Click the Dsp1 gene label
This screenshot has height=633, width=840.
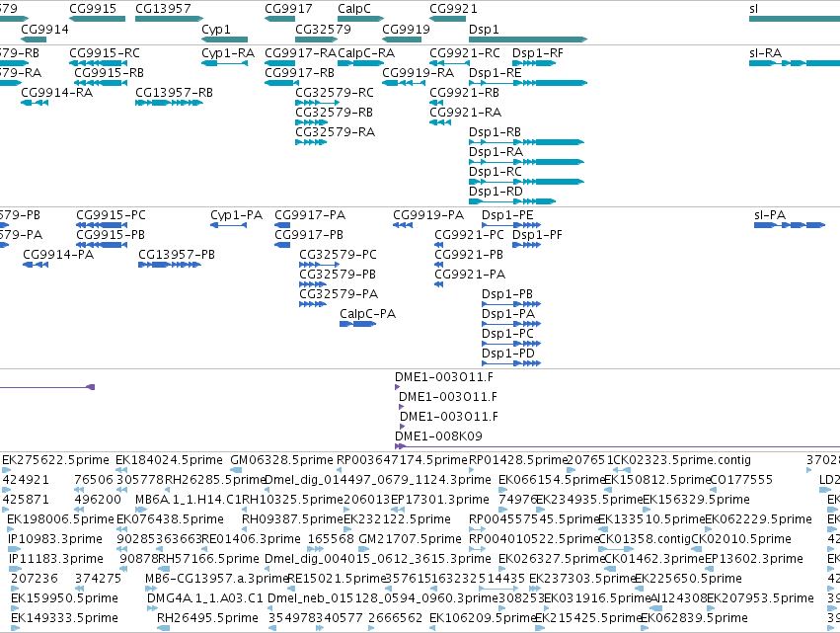(484, 29)
